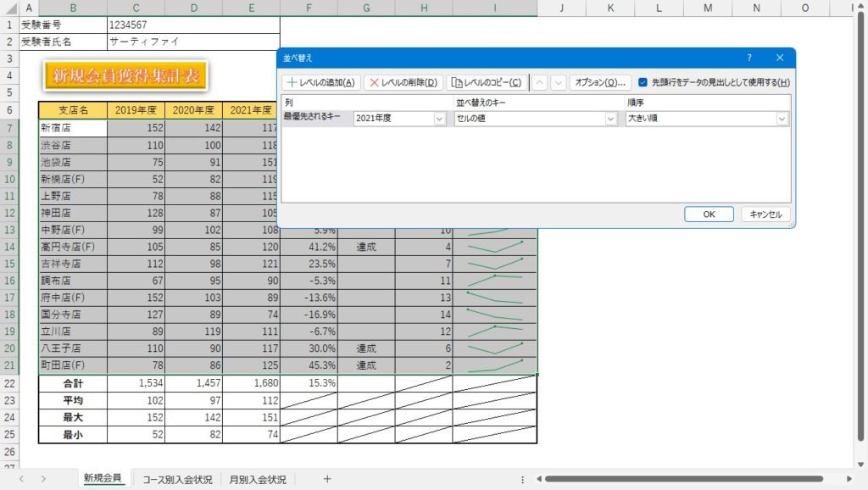Click the レベルの削除 (Delete Level) button

tap(404, 82)
